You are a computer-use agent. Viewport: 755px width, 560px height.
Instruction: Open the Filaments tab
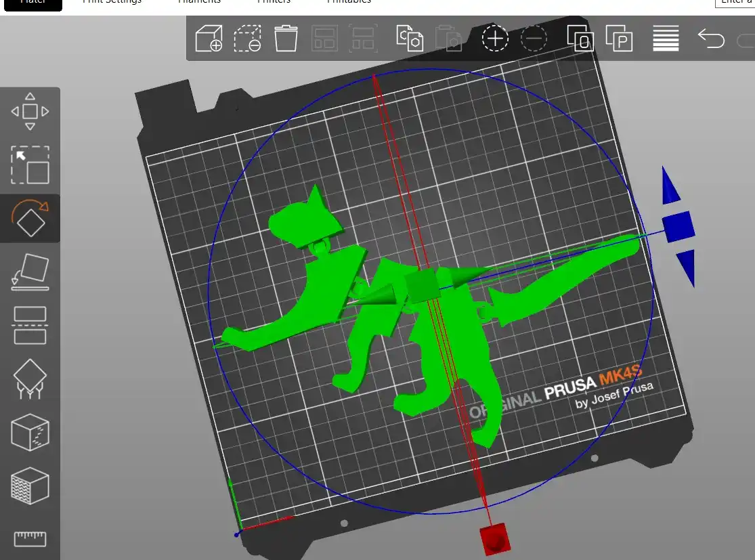(199, 3)
